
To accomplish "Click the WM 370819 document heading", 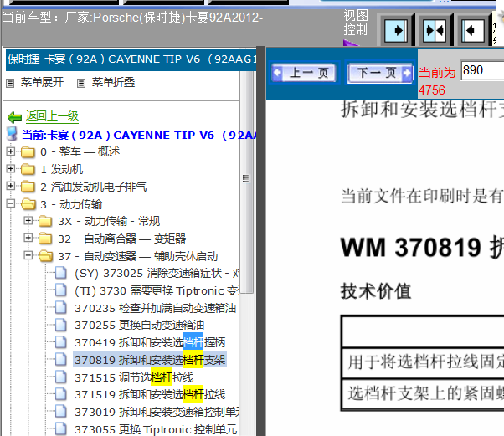I will [422, 248].
